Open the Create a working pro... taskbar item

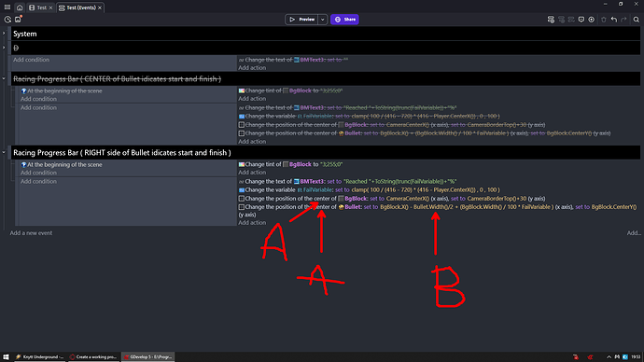point(93,356)
